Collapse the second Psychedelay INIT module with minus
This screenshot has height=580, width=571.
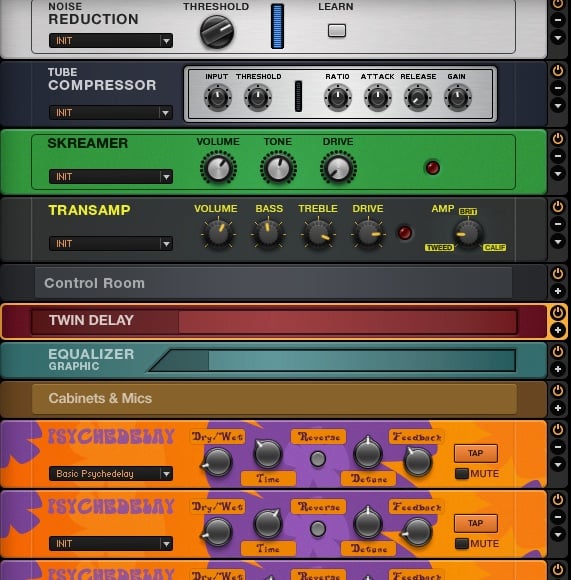click(558, 517)
